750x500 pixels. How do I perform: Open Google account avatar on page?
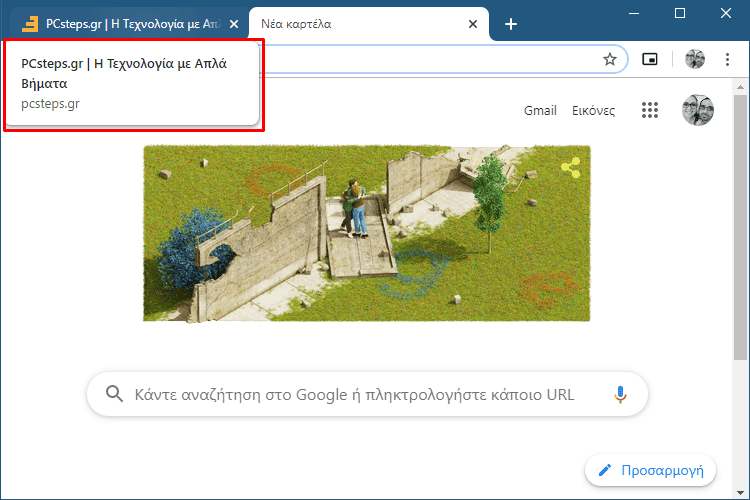click(x=697, y=110)
